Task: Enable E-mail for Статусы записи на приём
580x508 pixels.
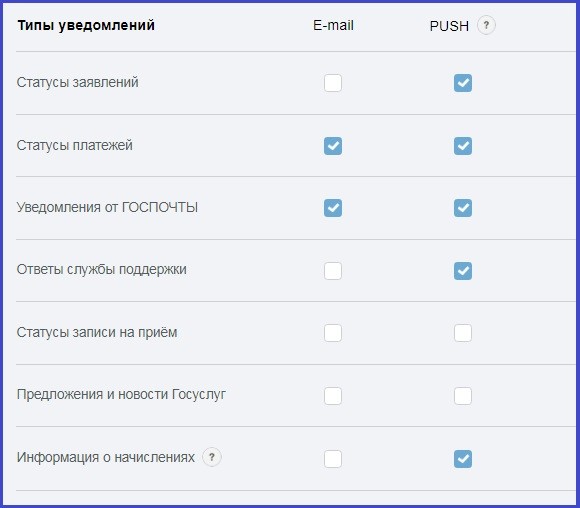Action: [333, 333]
